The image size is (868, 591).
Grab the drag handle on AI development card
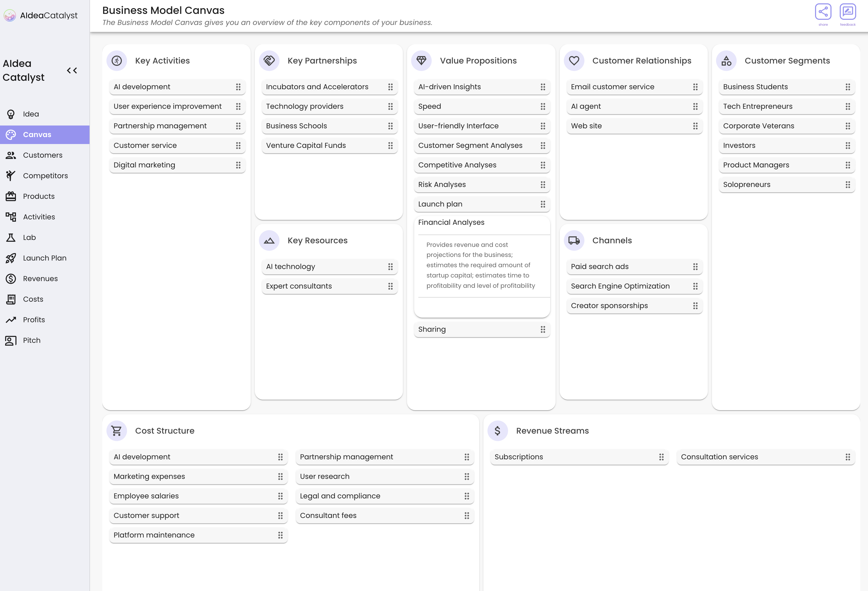239,87
